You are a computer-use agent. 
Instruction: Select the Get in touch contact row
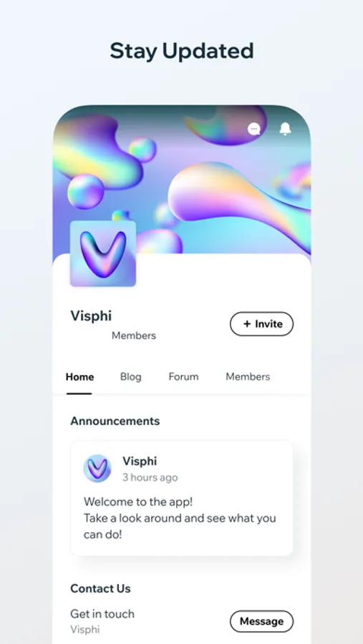click(x=182, y=621)
